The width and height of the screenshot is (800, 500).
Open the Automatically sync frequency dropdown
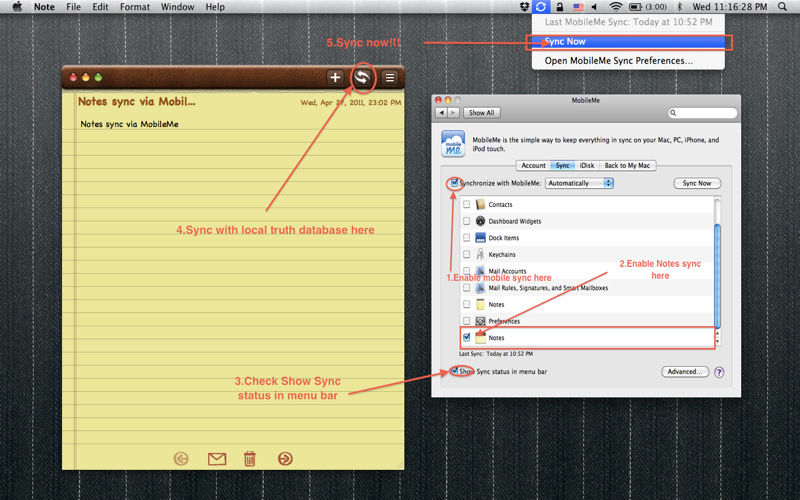point(579,183)
